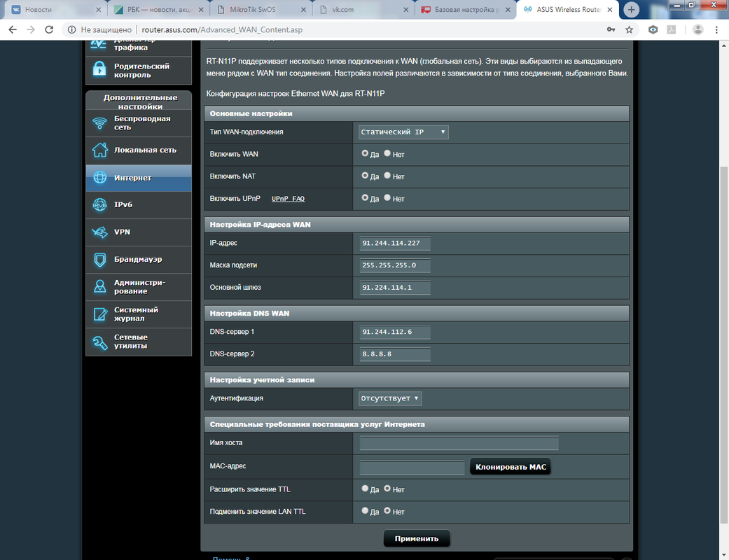Close the ASUS Wireless Router tab
This screenshot has width=729, height=560.
[x=609, y=9]
